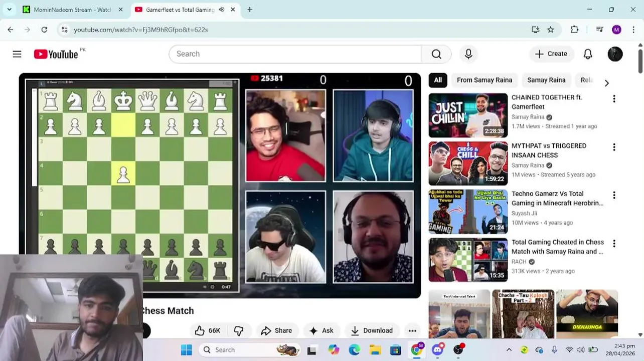Screen dimensions: 644x361
Task: Mute the audio icon on YouTube tab
Action: 222,10
